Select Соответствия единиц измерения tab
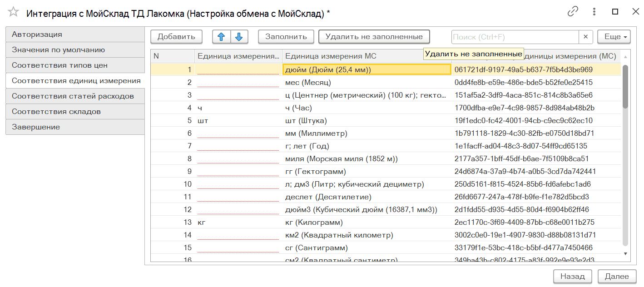The width and height of the screenshot is (644, 287). [75, 81]
